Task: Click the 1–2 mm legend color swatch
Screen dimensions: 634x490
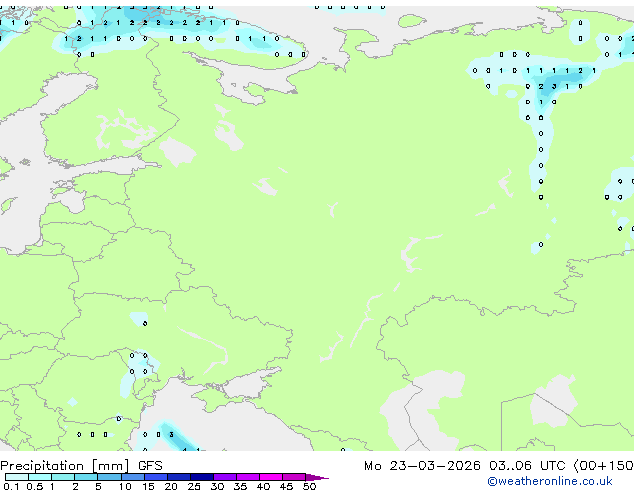Action: point(63,477)
